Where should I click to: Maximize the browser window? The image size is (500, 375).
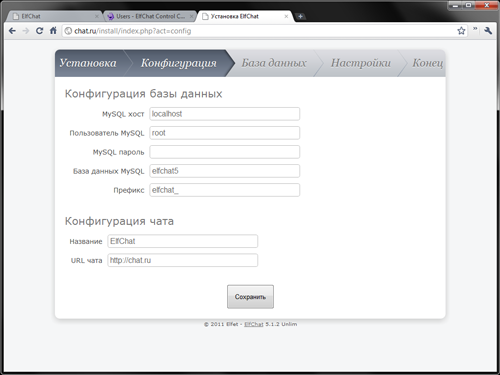click(468, 5)
